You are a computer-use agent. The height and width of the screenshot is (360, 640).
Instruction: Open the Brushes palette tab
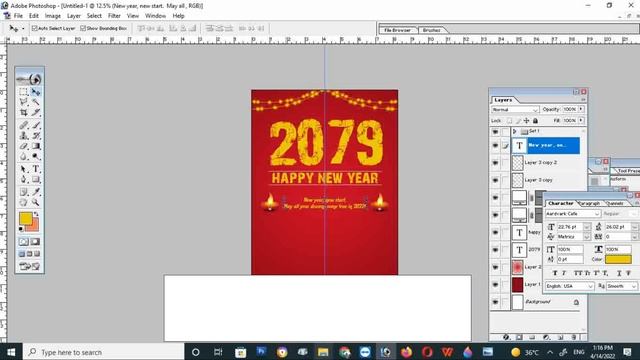431,30
